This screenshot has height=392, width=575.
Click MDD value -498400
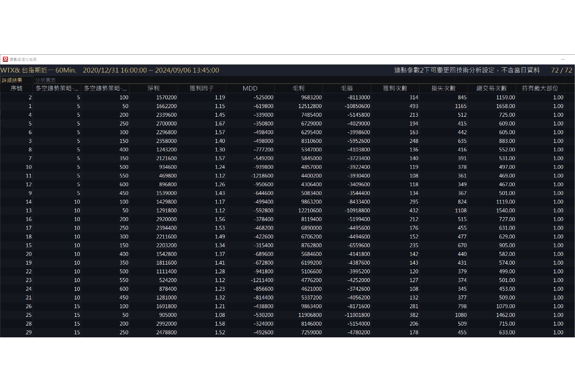263,132
